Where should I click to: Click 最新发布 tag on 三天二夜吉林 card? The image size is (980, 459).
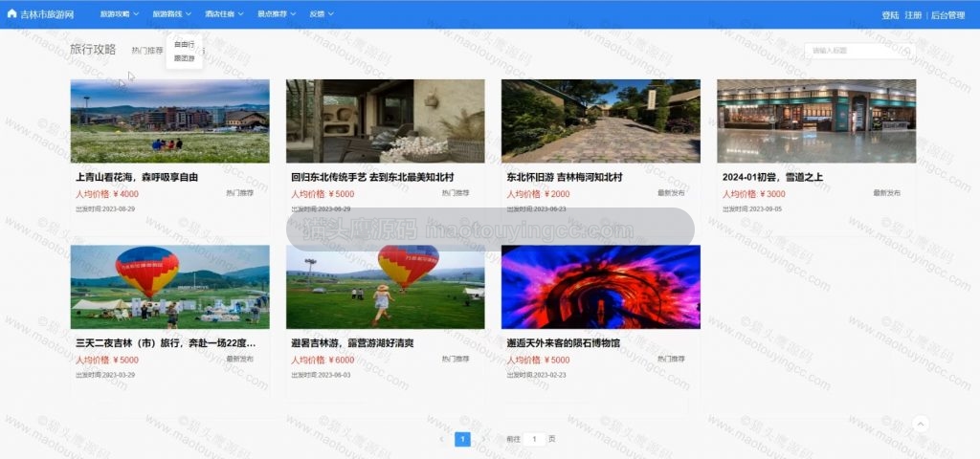pyautogui.click(x=240, y=360)
